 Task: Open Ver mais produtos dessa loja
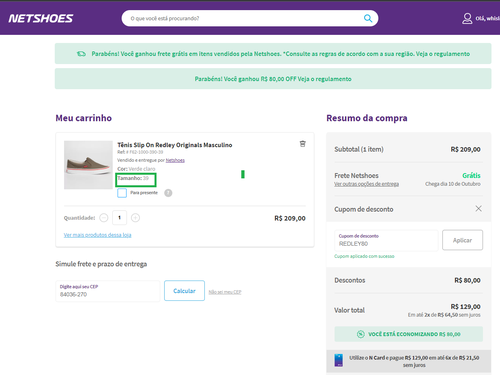tap(98, 235)
